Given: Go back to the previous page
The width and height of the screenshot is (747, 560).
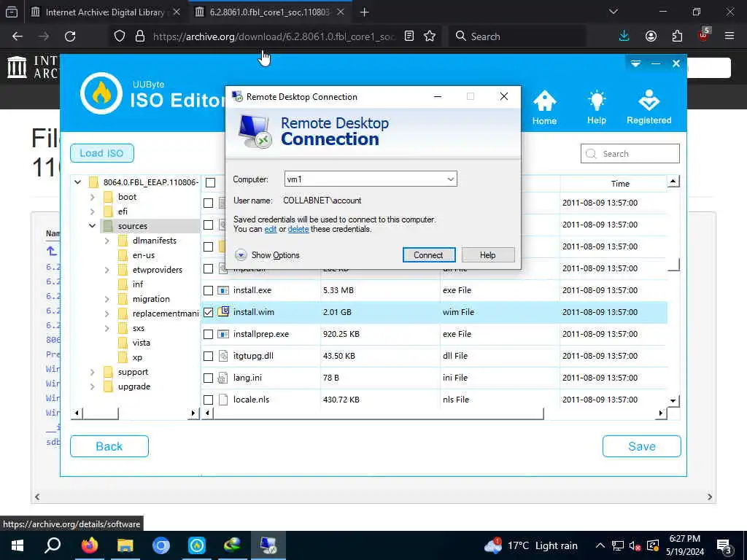Looking at the screenshot, I should coord(18,36).
